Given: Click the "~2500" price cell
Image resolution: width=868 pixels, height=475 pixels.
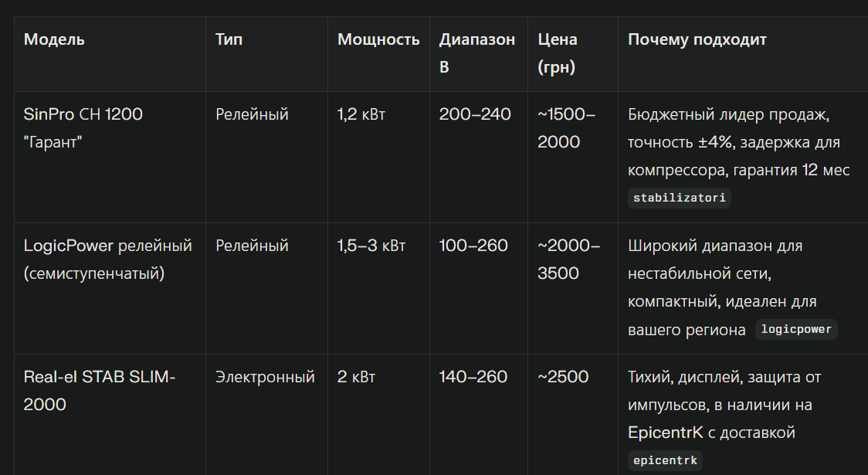Looking at the screenshot, I should point(563,377).
